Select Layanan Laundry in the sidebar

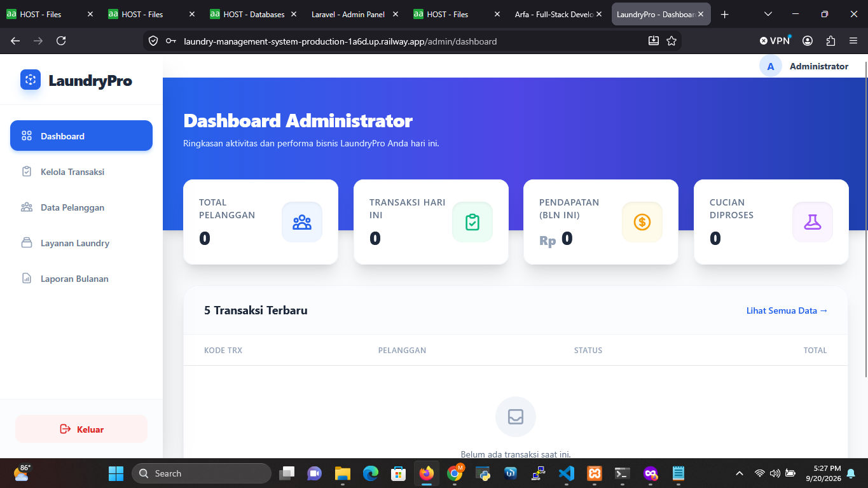pos(81,243)
